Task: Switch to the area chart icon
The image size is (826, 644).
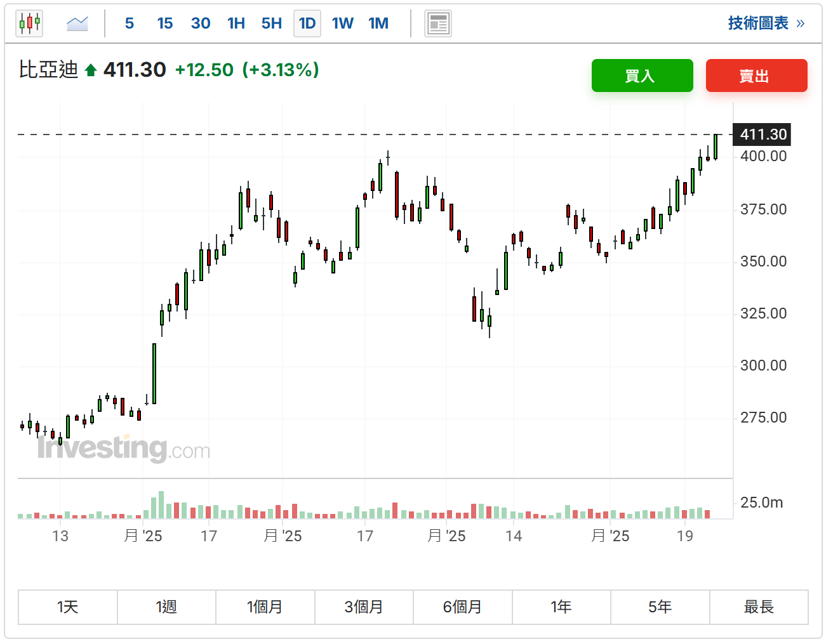Action: (x=77, y=24)
